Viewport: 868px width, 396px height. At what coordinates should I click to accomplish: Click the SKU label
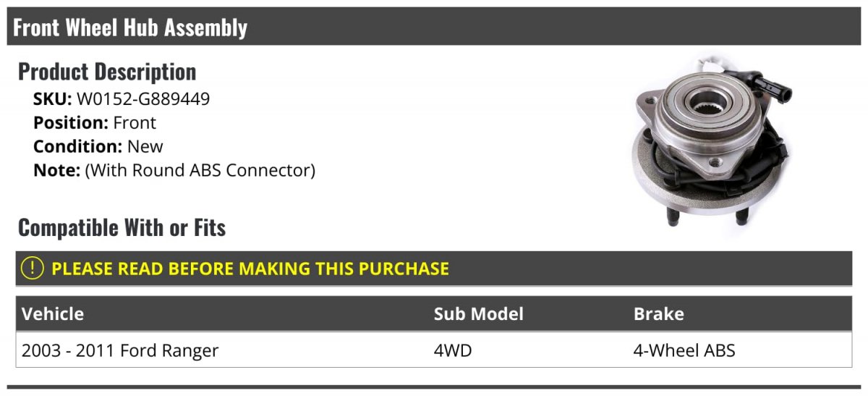(52, 99)
